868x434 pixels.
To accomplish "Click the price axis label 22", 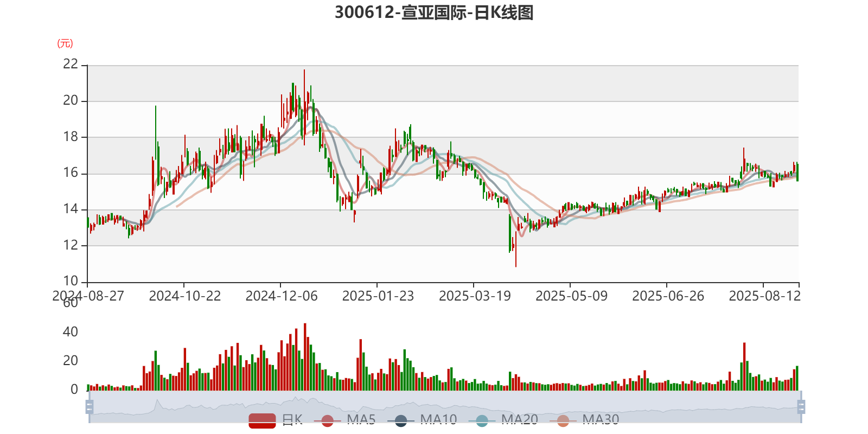I will 71,64.
